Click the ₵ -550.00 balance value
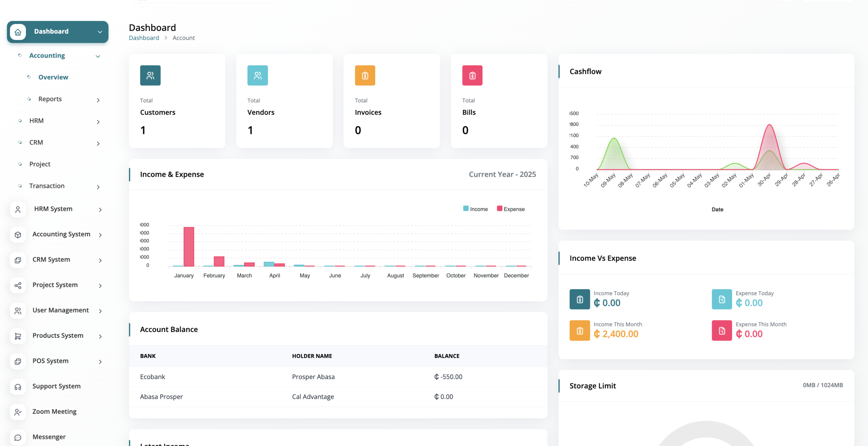The image size is (868, 446). 448,377
